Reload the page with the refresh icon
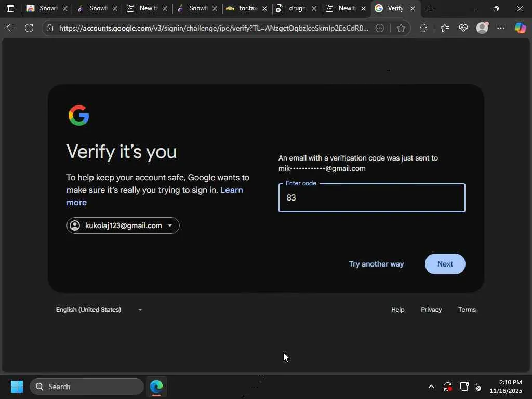Screen dimensions: 532x399 [x=29, y=28]
